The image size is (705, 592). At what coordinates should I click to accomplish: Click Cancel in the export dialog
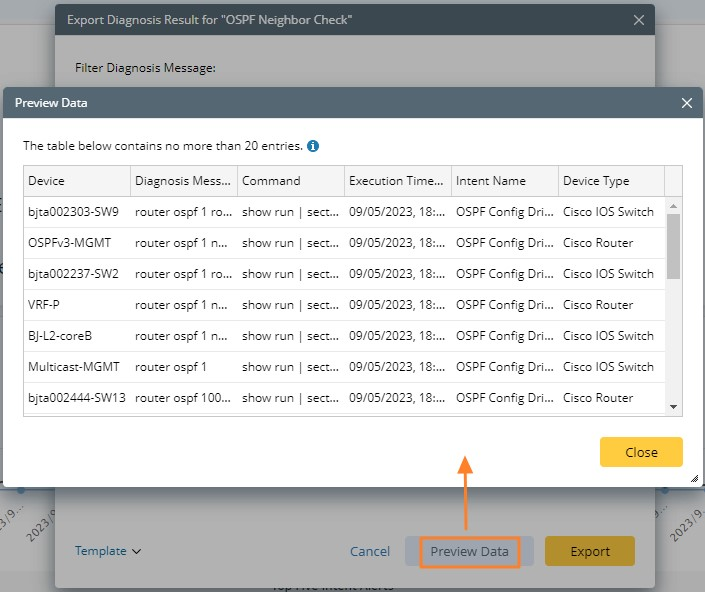click(370, 551)
